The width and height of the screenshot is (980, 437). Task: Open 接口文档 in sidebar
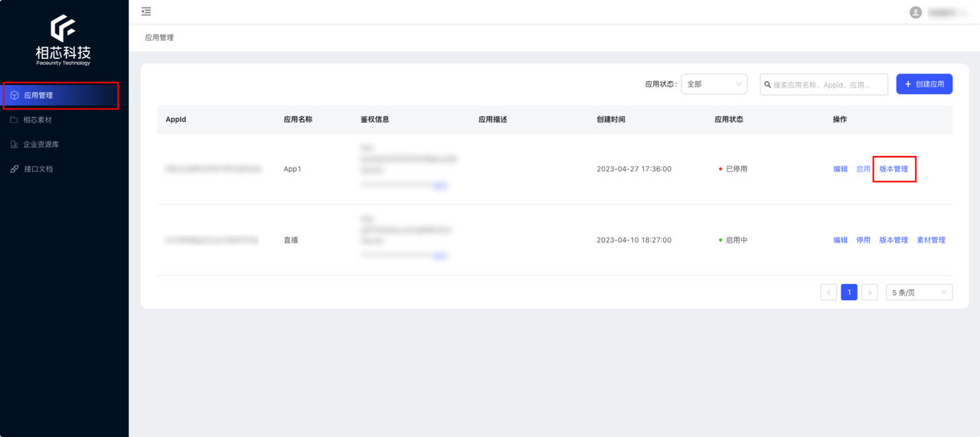click(64, 169)
